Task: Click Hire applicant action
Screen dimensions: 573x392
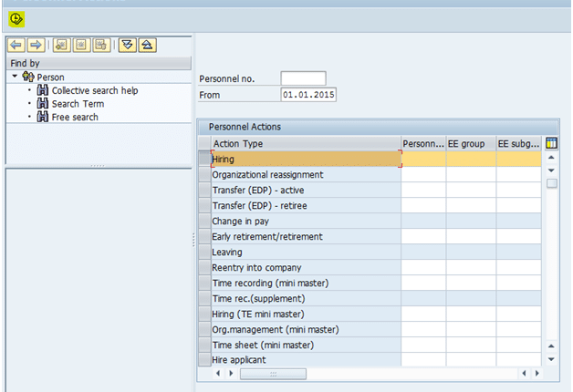Action: pyautogui.click(x=307, y=359)
